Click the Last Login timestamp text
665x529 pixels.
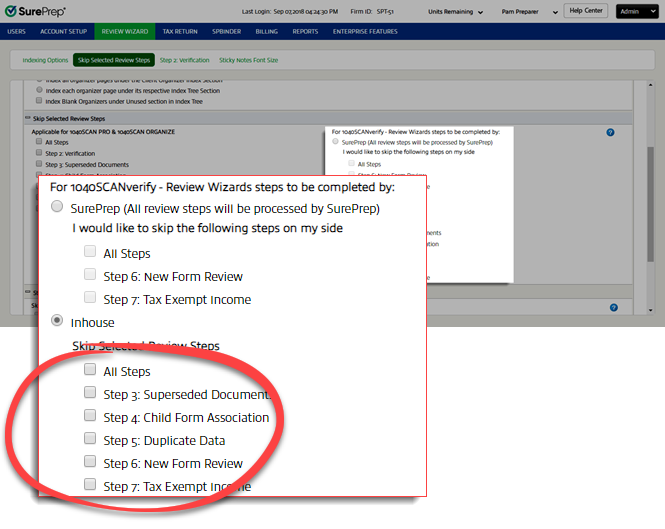point(290,11)
